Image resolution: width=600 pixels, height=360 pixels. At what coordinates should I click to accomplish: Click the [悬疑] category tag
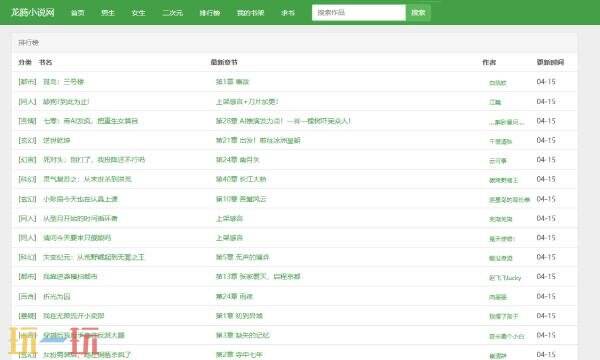(28, 316)
